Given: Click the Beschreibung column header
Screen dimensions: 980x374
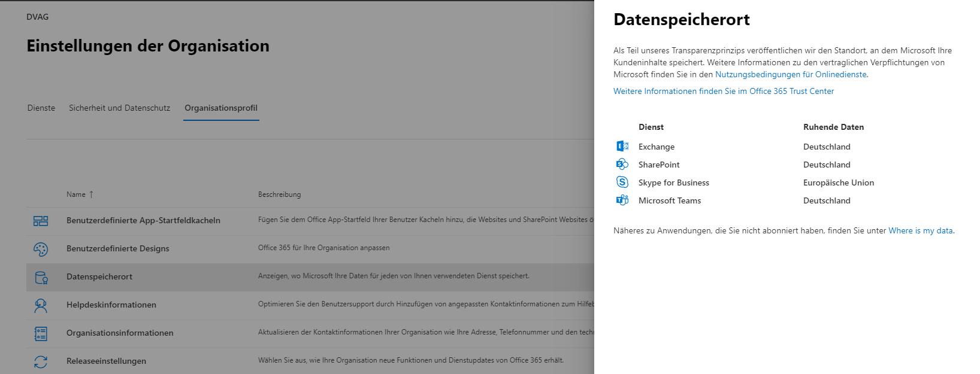Looking at the screenshot, I should (x=280, y=195).
